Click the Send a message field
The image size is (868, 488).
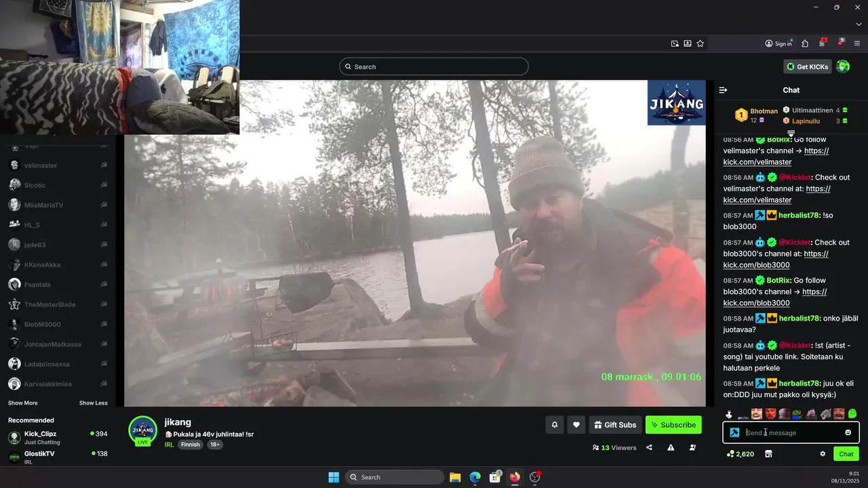[791, 432]
